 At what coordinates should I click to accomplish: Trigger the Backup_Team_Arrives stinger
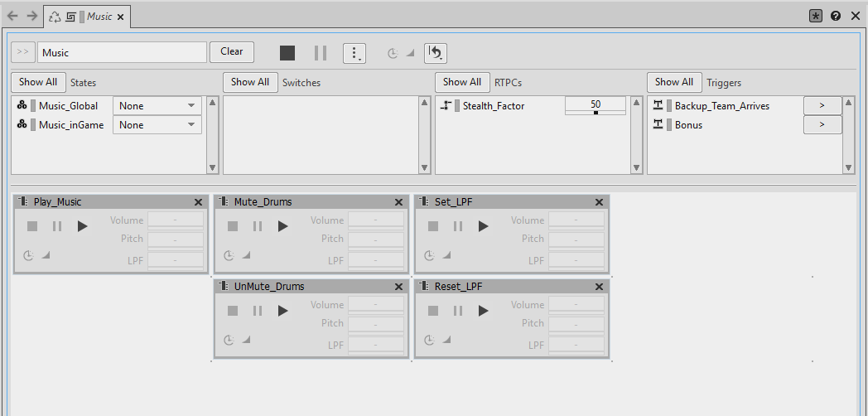[x=822, y=106]
